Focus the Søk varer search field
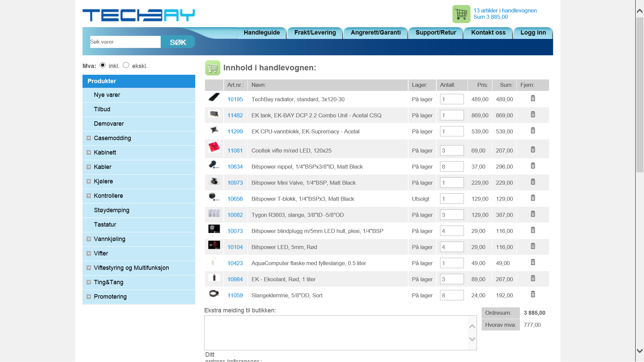Screen dimensions: 644x362 (125, 42)
